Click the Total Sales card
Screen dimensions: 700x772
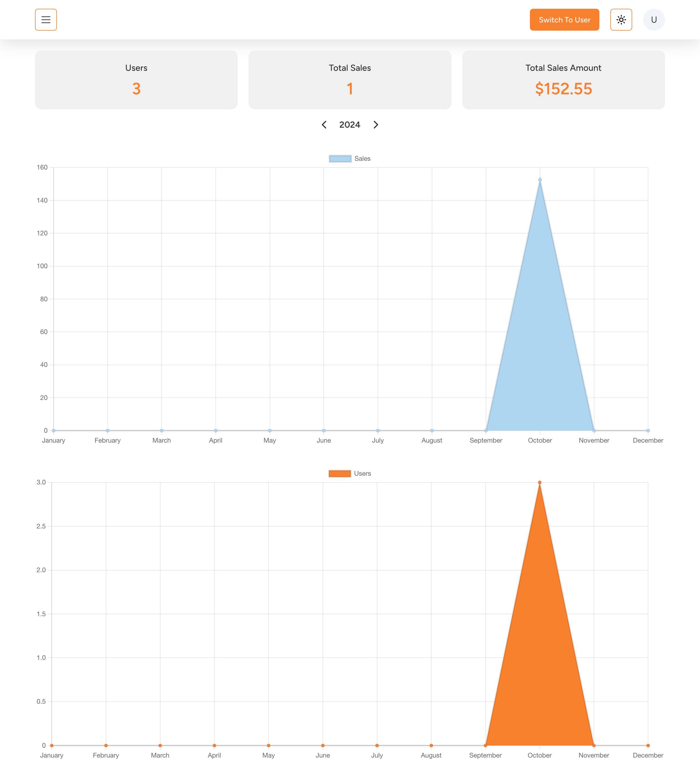point(350,80)
